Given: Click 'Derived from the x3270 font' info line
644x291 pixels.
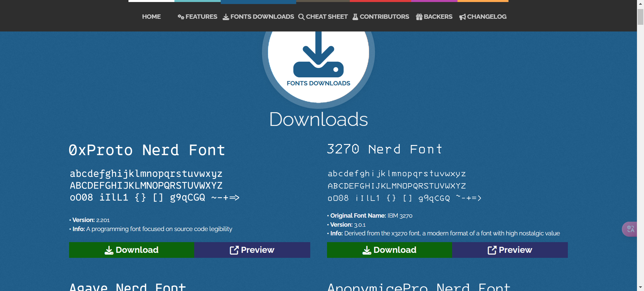Looking at the screenshot, I should 443,233.
